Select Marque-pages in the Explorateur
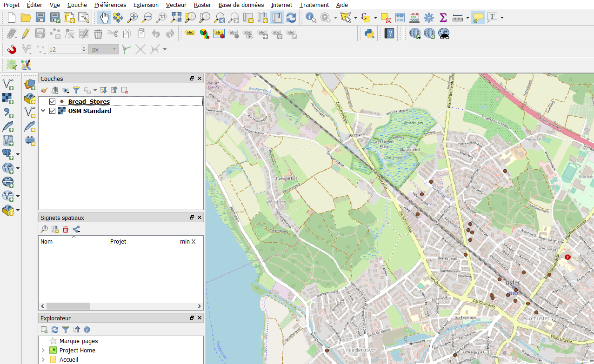This screenshot has width=594, height=364. (78, 341)
